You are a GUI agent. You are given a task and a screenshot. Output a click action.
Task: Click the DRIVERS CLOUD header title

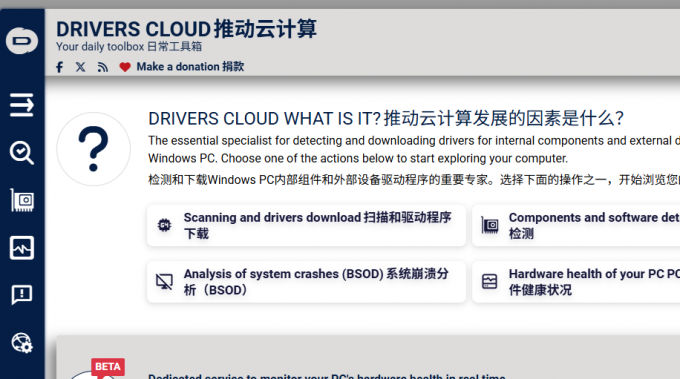(x=186, y=29)
